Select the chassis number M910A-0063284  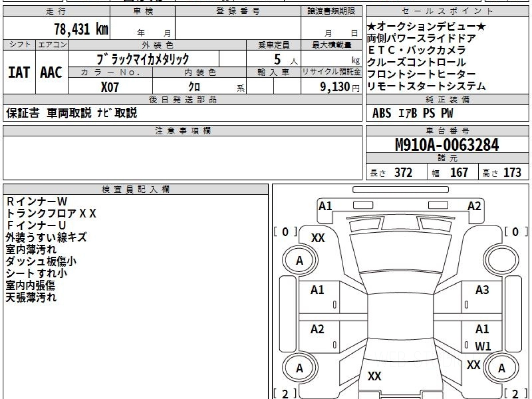[447, 145]
